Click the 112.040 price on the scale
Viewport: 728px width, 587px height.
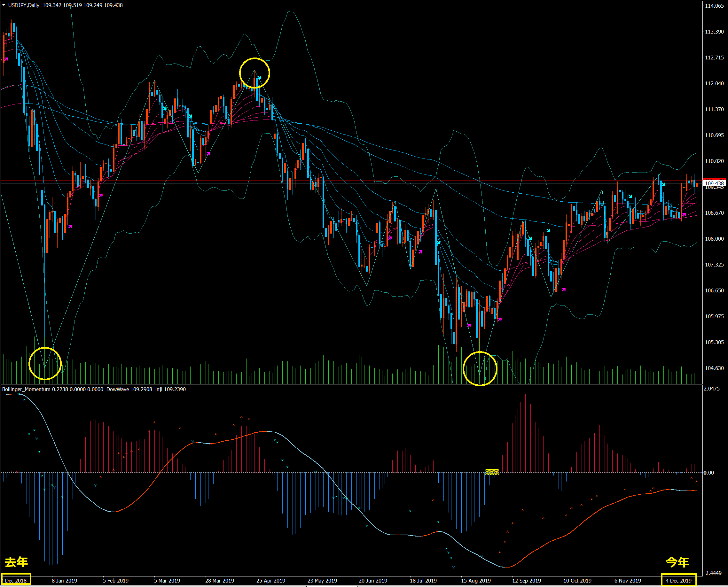click(x=714, y=83)
